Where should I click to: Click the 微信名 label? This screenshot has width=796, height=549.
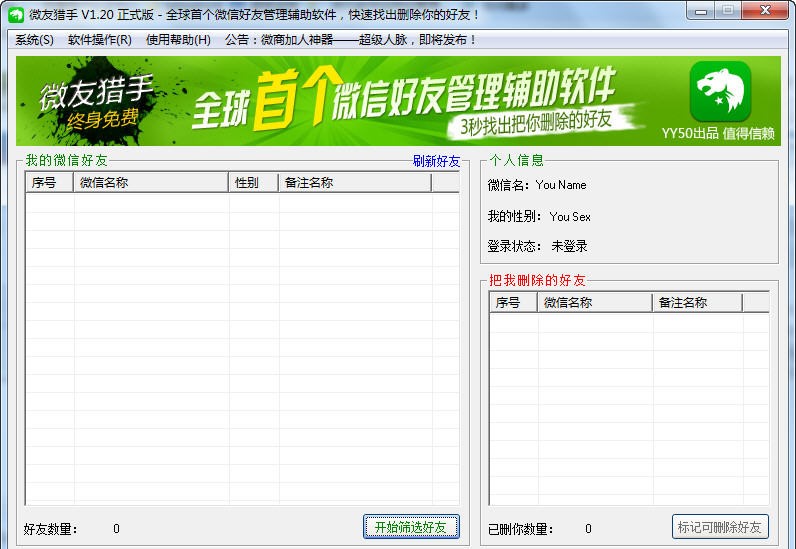click(x=509, y=185)
